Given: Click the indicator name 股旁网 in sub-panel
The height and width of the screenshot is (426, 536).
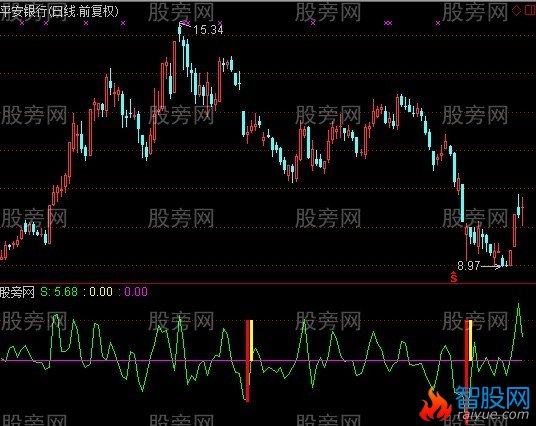Looking at the screenshot, I should pyautogui.click(x=17, y=292).
